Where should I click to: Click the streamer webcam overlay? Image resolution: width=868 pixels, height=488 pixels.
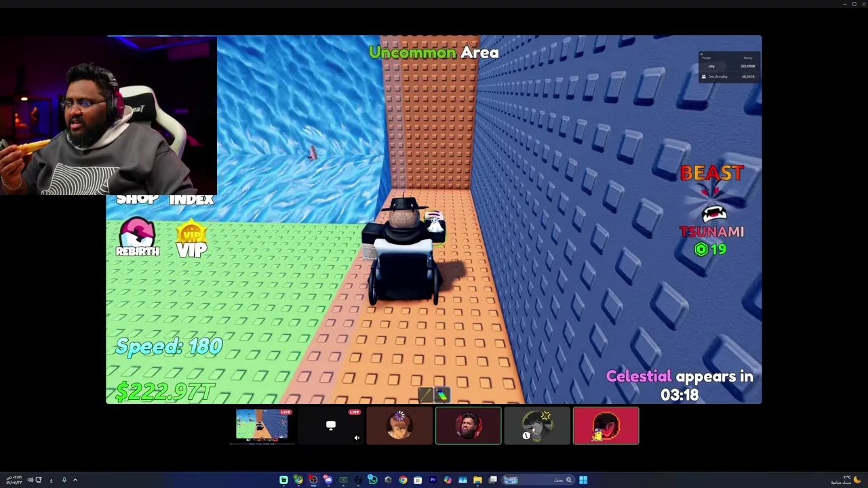click(x=108, y=115)
